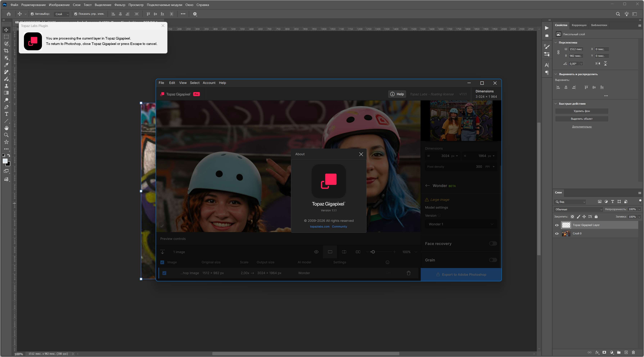Enable Face recovery toggle
The height and width of the screenshot is (357, 644).
point(493,244)
